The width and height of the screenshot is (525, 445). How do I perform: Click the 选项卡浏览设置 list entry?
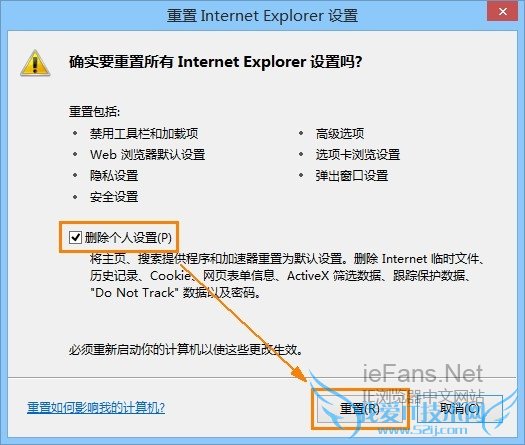tap(358, 154)
